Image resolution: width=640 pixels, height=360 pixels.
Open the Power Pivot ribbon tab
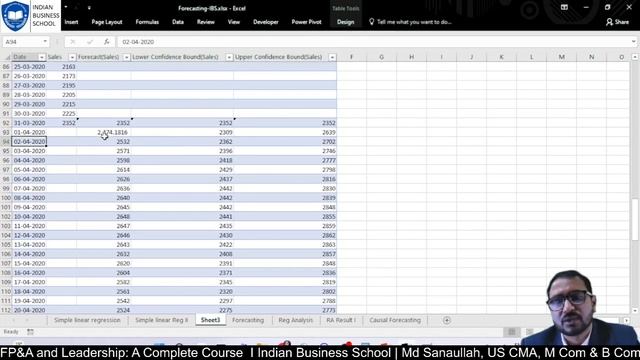pos(307,22)
